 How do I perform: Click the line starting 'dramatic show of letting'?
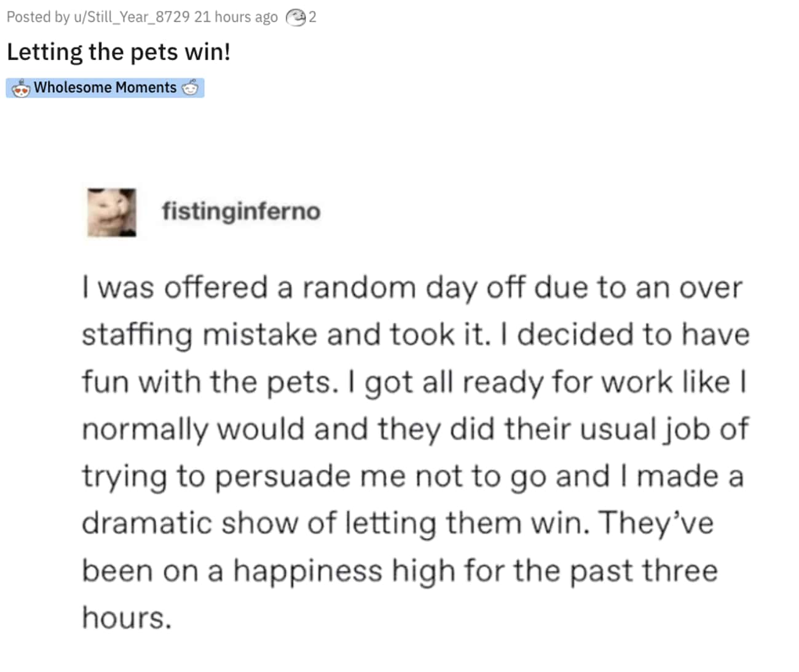pyautogui.click(x=398, y=524)
